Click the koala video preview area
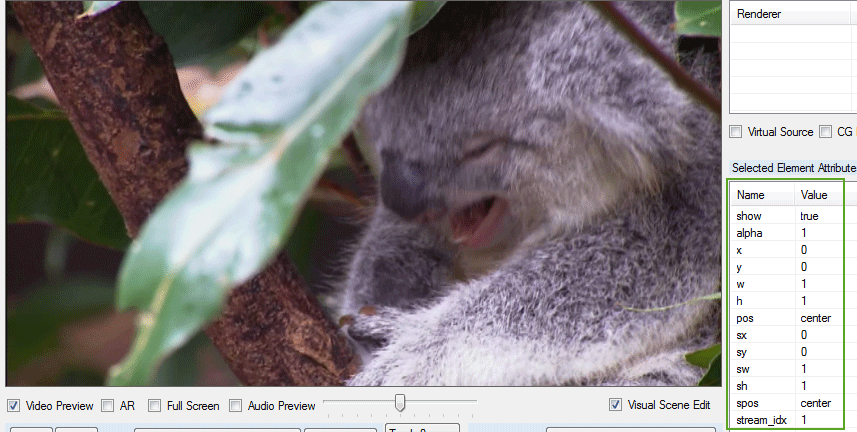 point(363,192)
